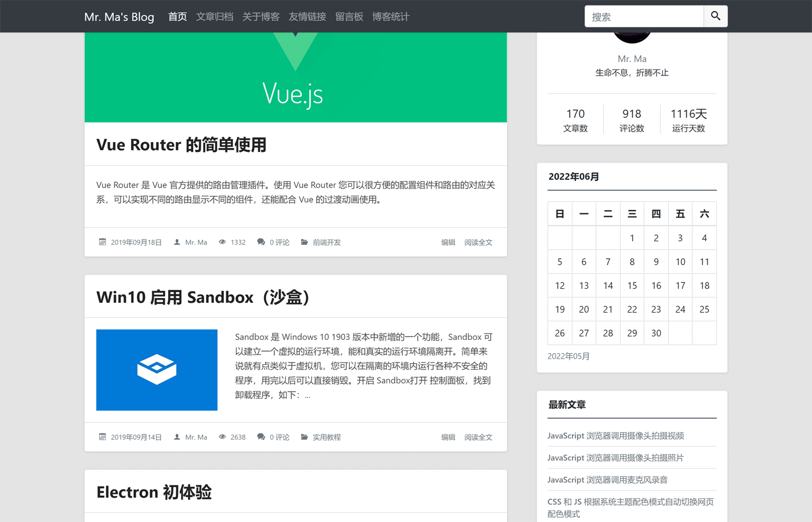Select 留言板 in the navigation bar
812x522 pixels.
click(x=349, y=16)
